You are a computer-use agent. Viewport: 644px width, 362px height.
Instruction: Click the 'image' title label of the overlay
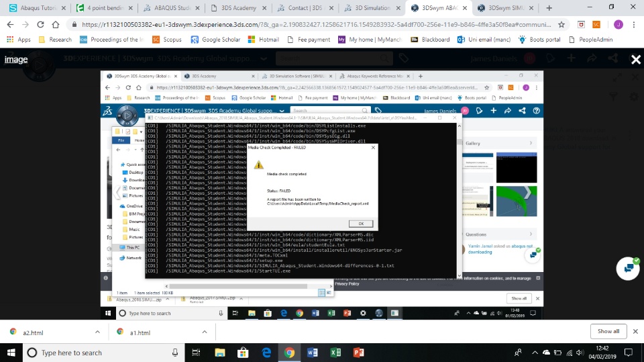pos(16,59)
